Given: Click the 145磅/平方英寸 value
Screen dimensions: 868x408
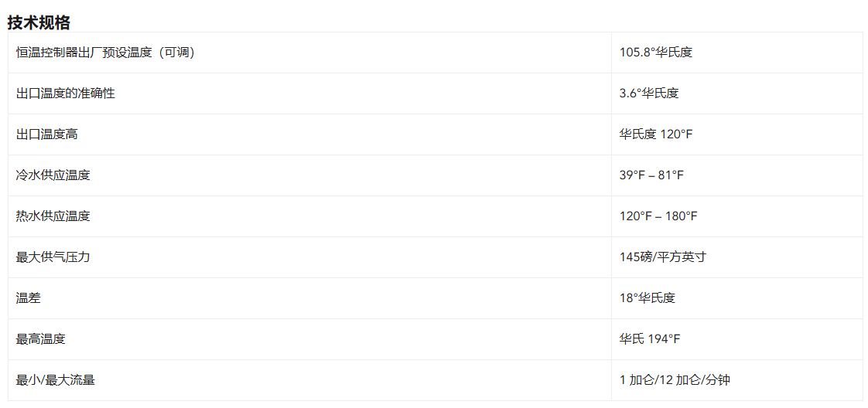Looking at the screenshot, I should tap(663, 257).
